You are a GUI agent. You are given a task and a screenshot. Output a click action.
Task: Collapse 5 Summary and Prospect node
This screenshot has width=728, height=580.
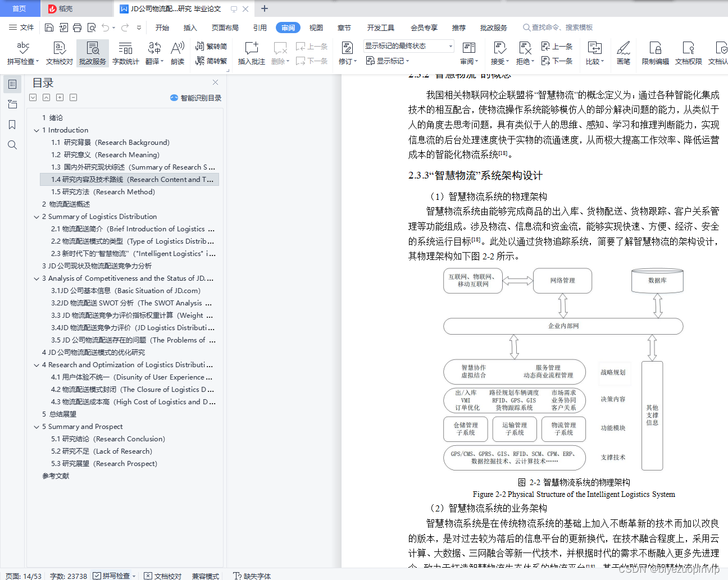(37, 427)
